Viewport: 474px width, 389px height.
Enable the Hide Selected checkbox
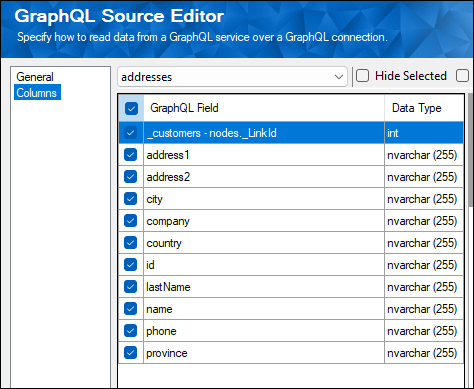click(x=362, y=76)
